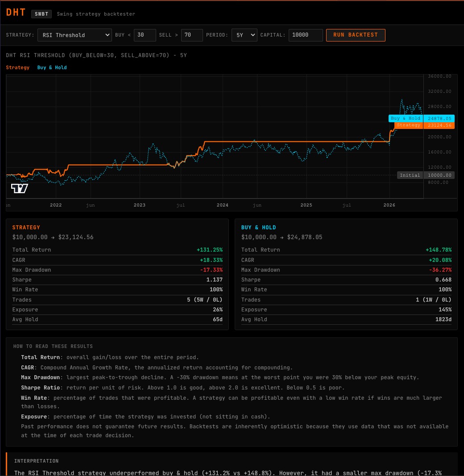Toggle the Strategy series legend

coord(17,67)
